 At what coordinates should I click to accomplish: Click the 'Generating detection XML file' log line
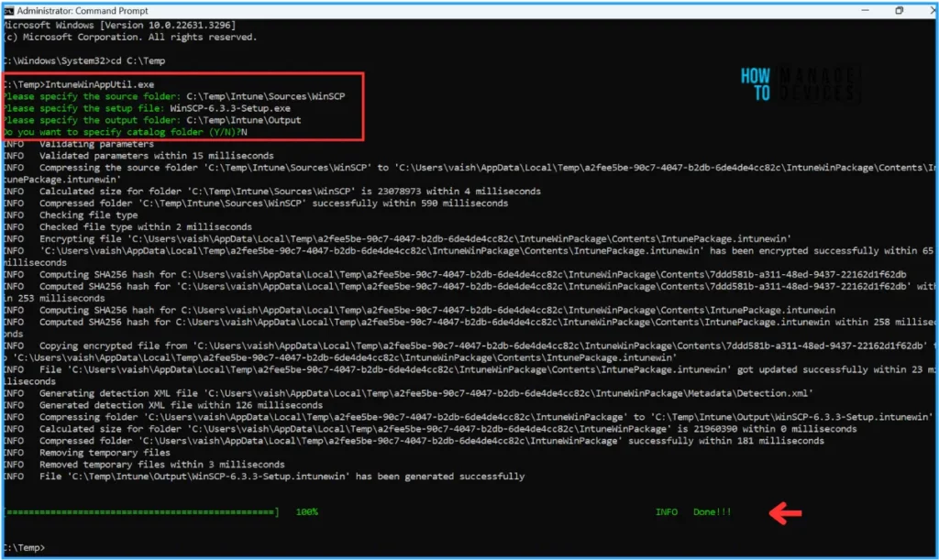[x=408, y=393]
